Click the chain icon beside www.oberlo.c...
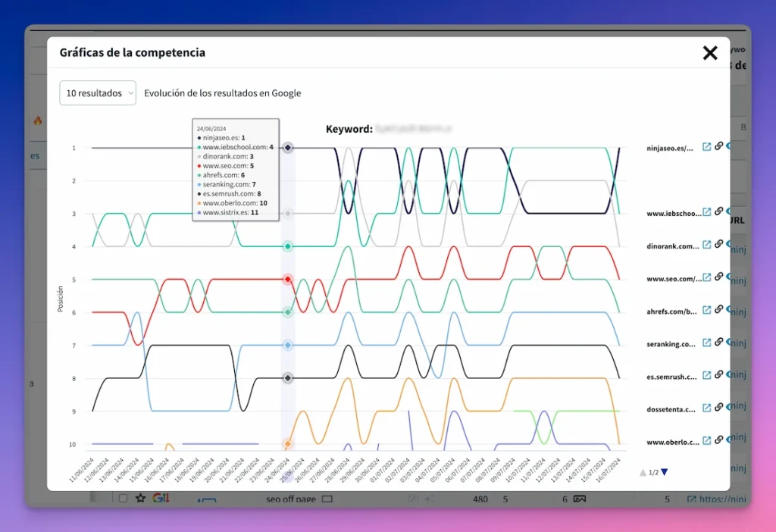 [718, 441]
